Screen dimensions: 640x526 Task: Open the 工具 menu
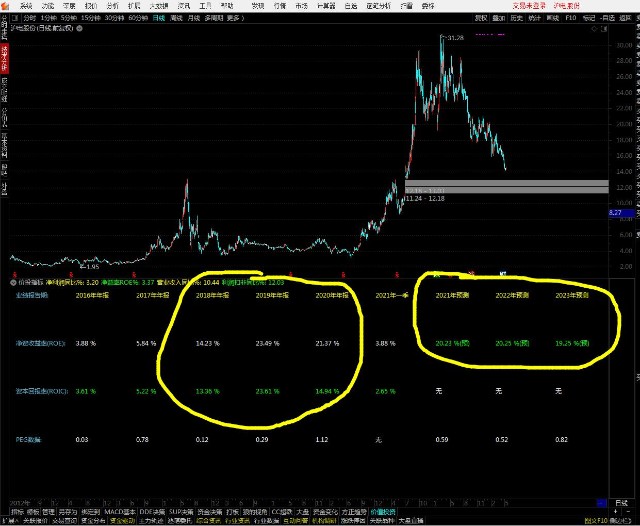point(205,5)
